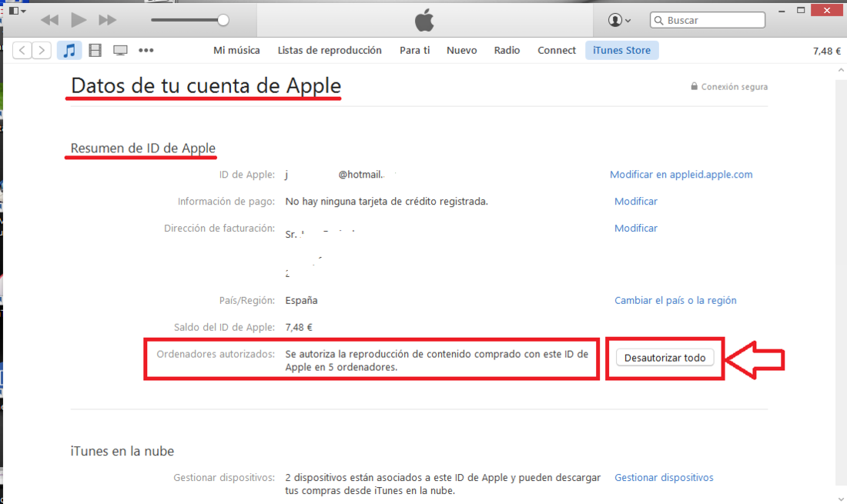
Task: Open the Nuevo tab
Action: pos(462,50)
